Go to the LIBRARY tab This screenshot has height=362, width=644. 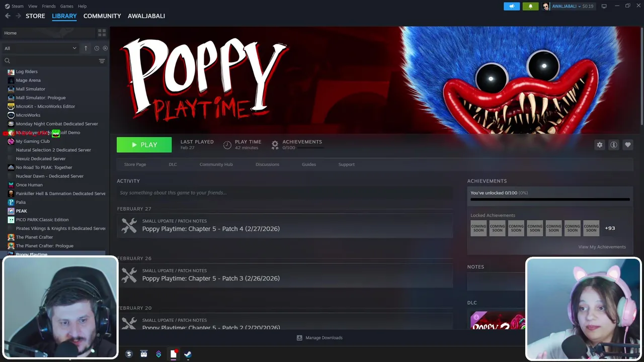click(x=64, y=16)
